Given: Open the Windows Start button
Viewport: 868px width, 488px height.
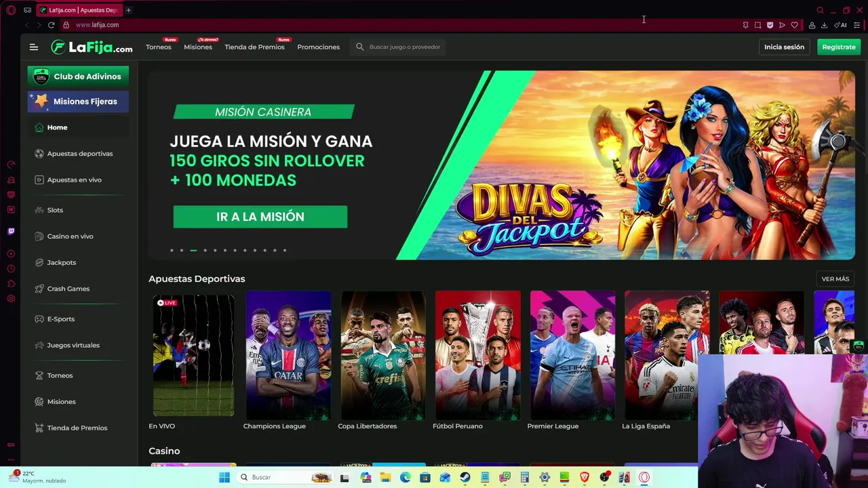Looking at the screenshot, I should pos(224,477).
